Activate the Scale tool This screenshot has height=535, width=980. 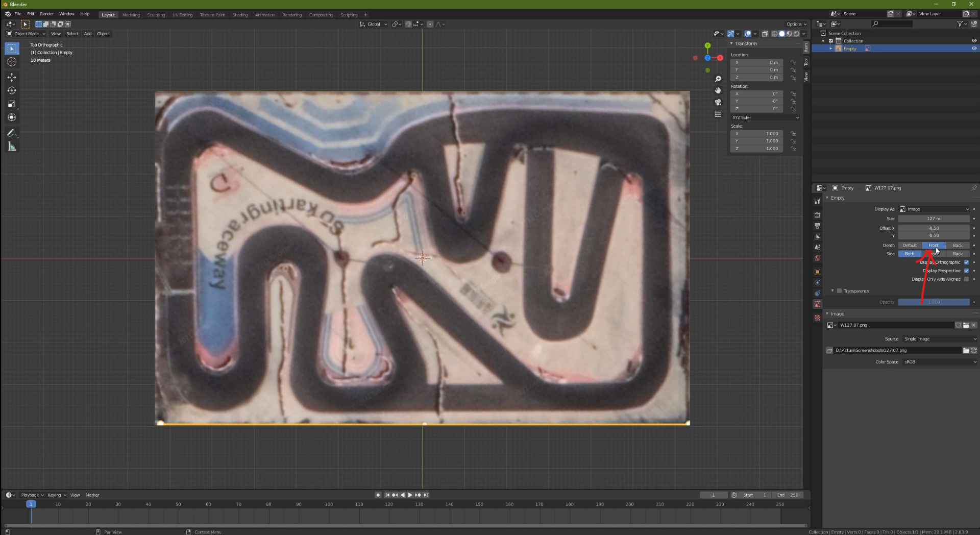click(12, 104)
